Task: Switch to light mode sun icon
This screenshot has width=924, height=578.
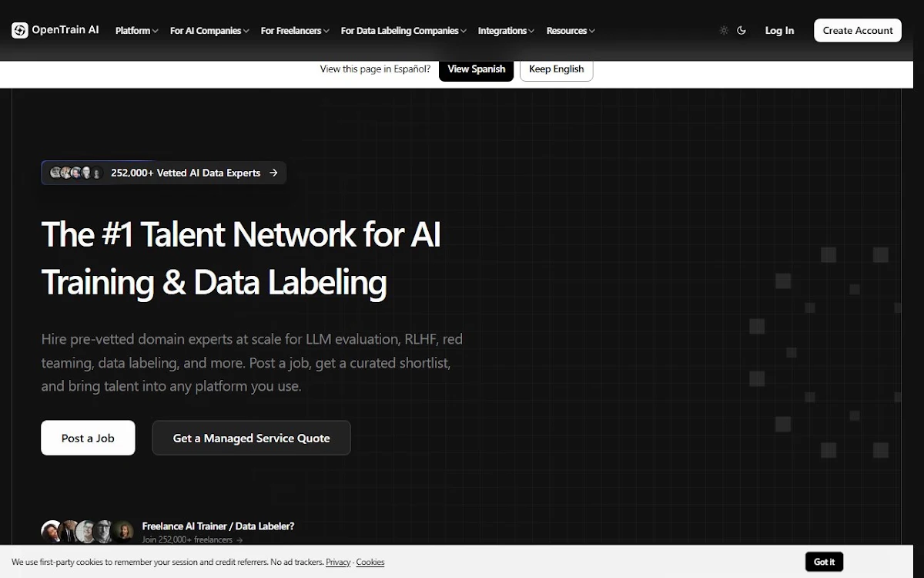Action: (724, 31)
